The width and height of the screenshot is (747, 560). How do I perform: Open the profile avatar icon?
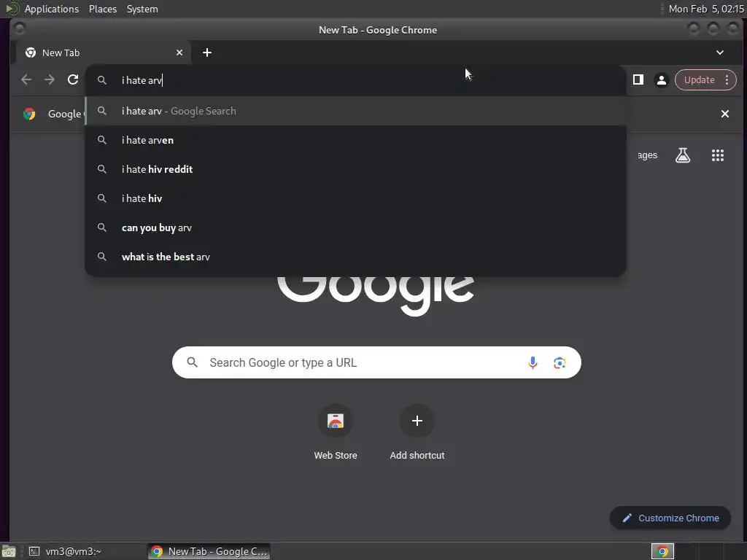pos(661,80)
